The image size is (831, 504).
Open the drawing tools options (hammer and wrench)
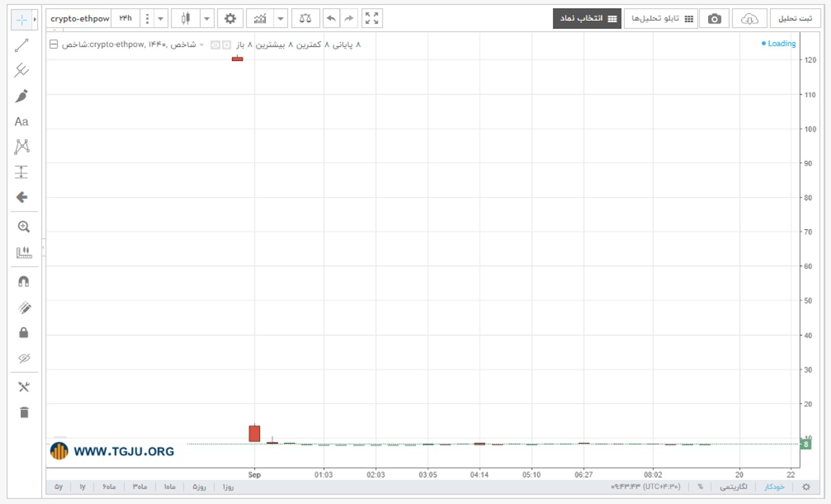[x=24, y=387]
